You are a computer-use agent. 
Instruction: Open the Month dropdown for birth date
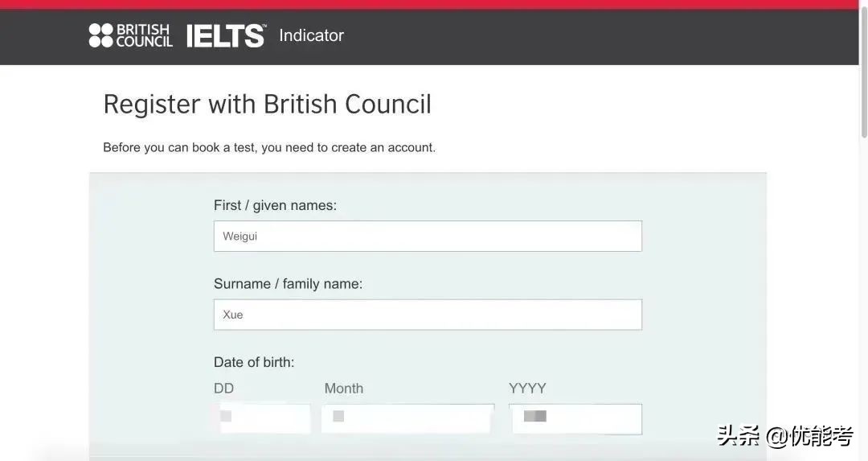click(407, 418)
